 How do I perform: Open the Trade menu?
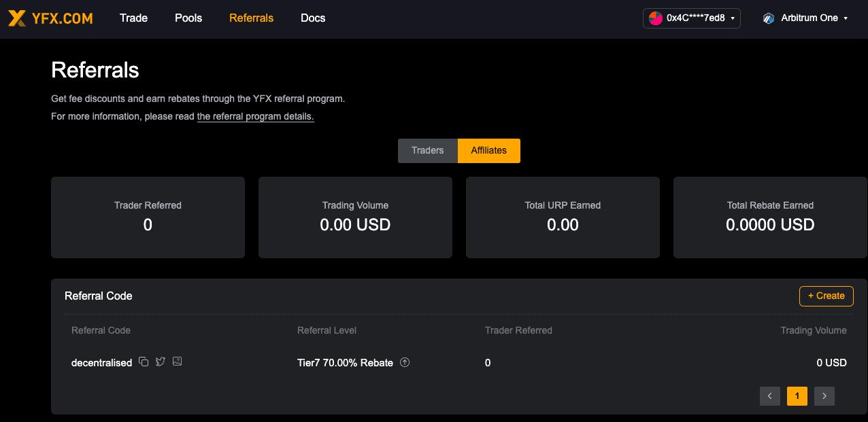coord(133,18)
